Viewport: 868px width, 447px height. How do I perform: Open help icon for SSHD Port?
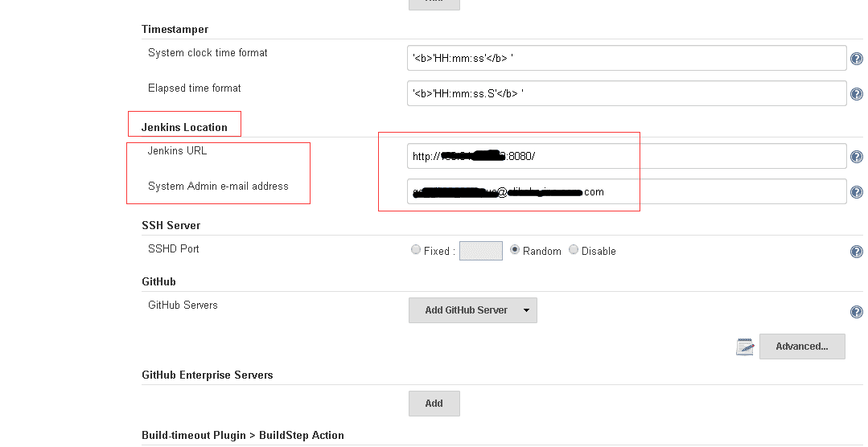coord(857,252)
